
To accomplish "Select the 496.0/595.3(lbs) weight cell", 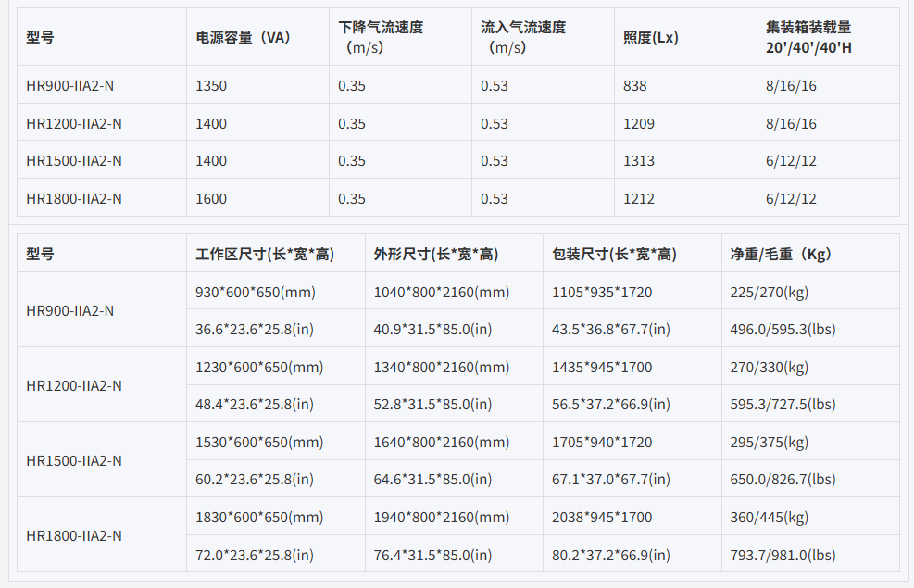I will (x=783, y=330).
